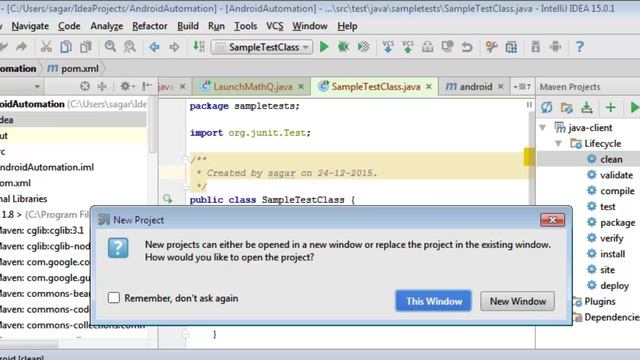Open Project Structure toolbar icon
Viewport: 640px width, 360px height.
pos(511,47)
